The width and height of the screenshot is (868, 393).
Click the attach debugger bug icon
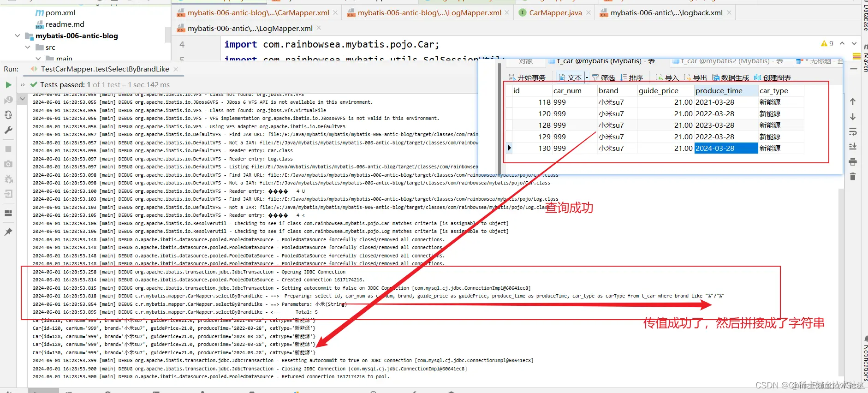8,179
